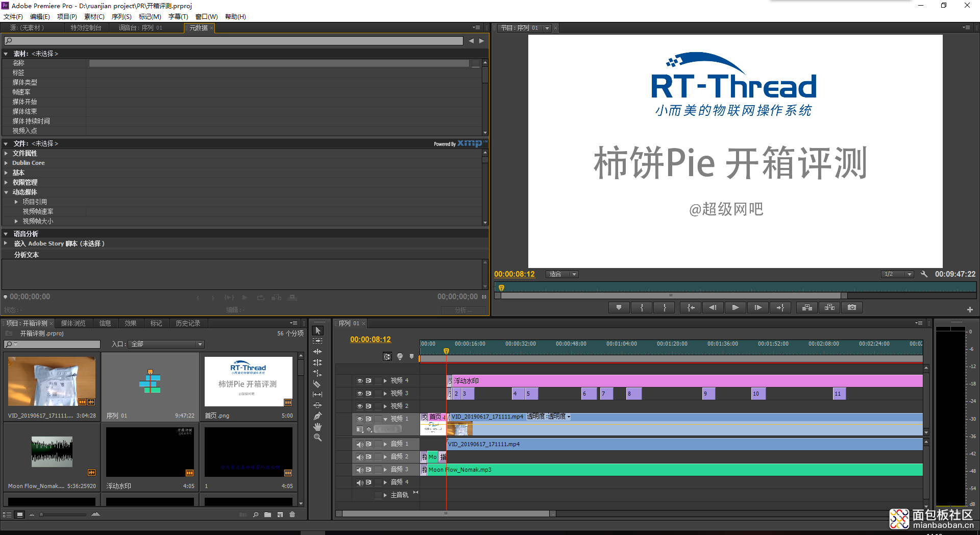Open the 文件(F) menu

pyautogui.click(x=13, y=16)
